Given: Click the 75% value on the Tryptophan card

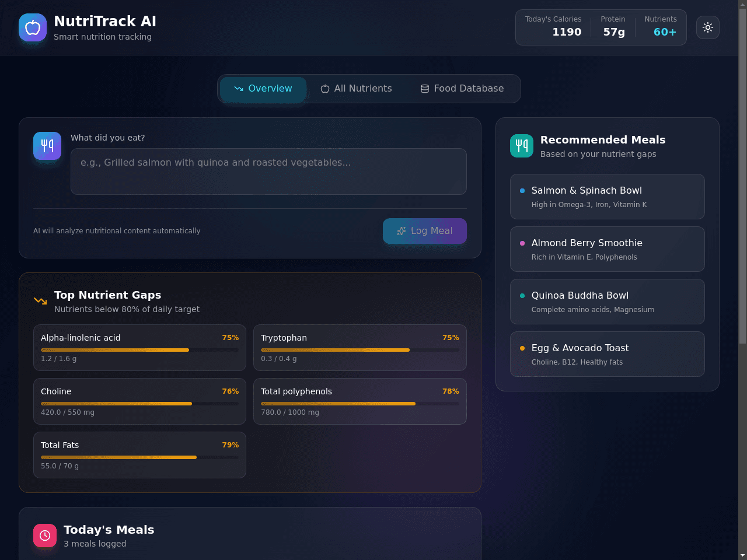Looking at the screenshot, I should (x=451, y=338).
